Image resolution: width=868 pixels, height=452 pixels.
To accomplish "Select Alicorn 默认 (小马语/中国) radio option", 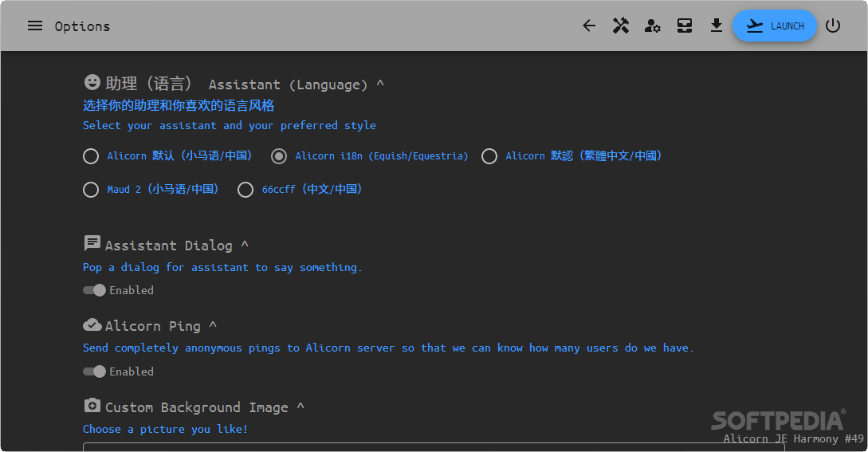I will point(91,156).
